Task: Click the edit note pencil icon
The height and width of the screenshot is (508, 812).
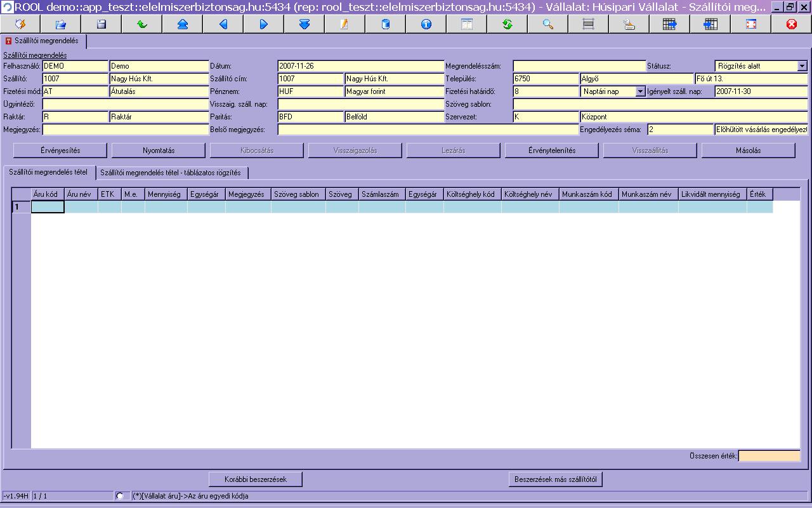Action: tap(345, 24)
